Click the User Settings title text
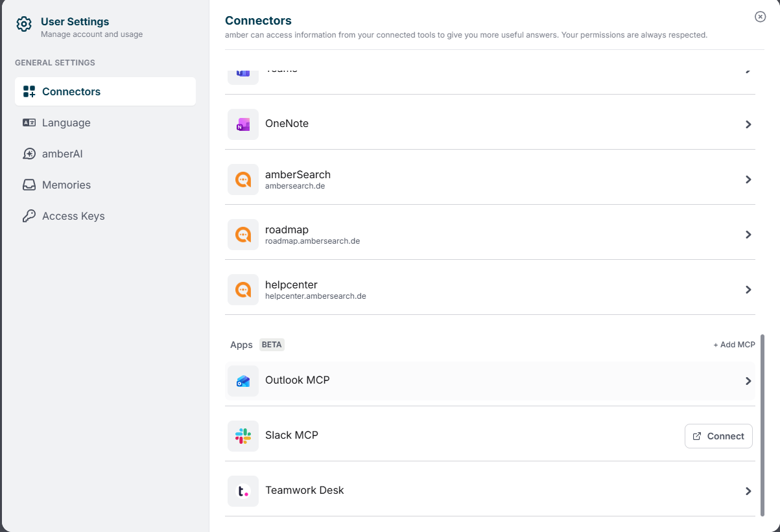This screenshot has width=780, height=532. 75,21
